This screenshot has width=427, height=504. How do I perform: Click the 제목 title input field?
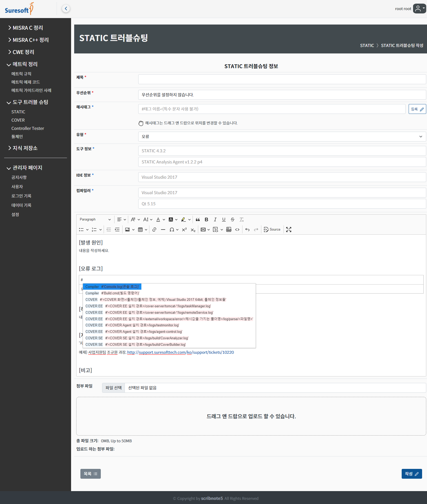282,79
